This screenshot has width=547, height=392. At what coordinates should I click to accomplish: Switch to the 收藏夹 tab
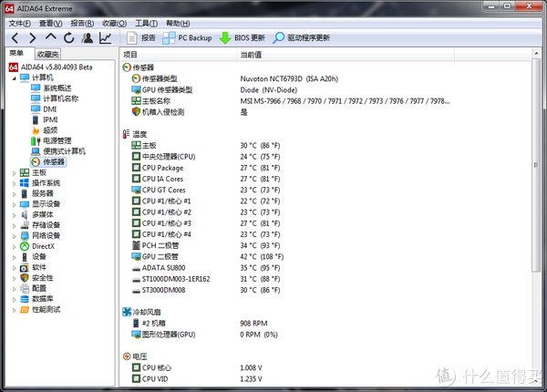pyautogui.click(x=48, y=54)
